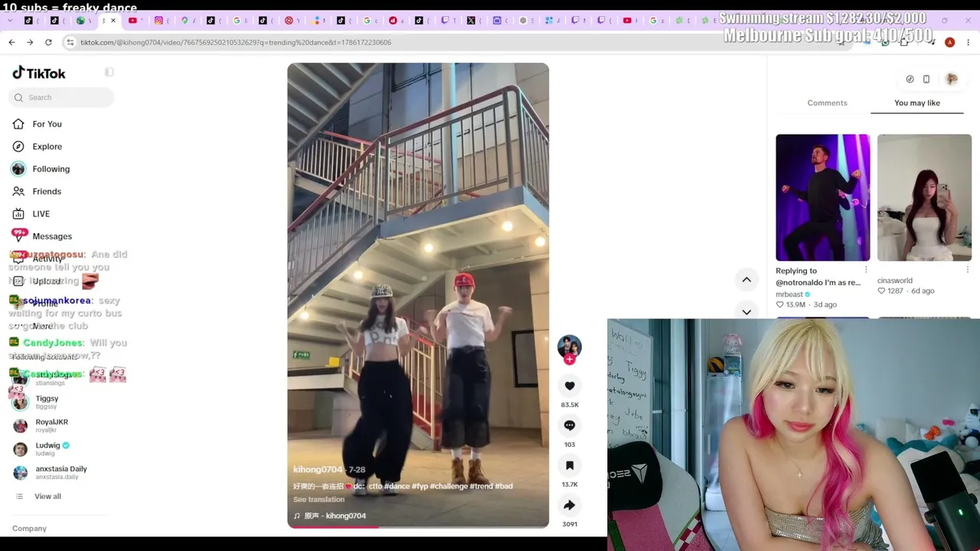Open the #dance hashtag in caption
The width and height of the screenshot is (980, 551).
[x=397, y=486]
